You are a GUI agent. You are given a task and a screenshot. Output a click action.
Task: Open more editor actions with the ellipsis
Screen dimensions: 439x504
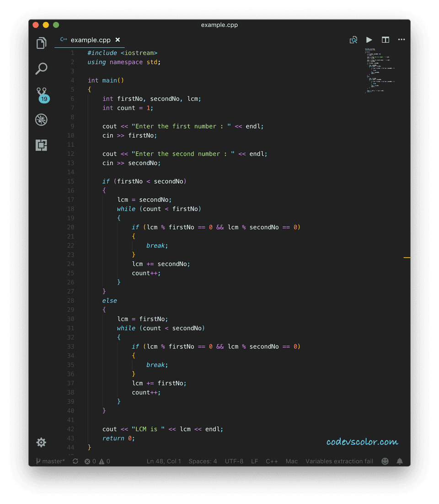402,40
